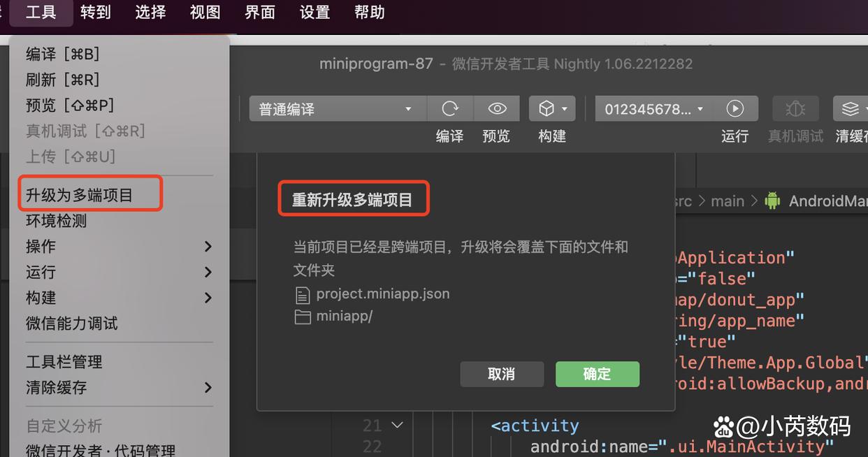Open the 工具 menu in menu bar
This screenshot has height=457, width=868.
(41, 13)
